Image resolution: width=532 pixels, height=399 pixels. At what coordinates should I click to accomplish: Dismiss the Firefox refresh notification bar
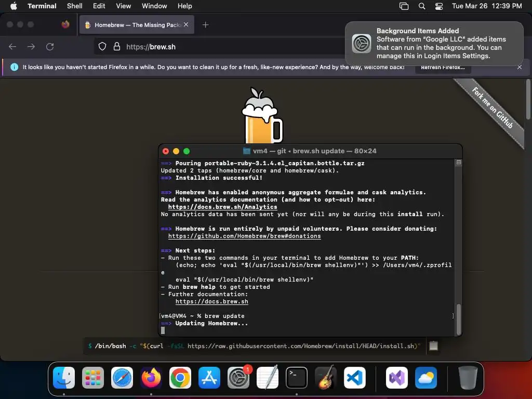click(x=520, y=67)
